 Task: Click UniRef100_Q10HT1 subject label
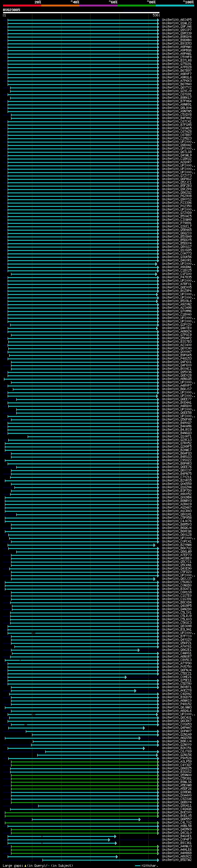(177, 436)
